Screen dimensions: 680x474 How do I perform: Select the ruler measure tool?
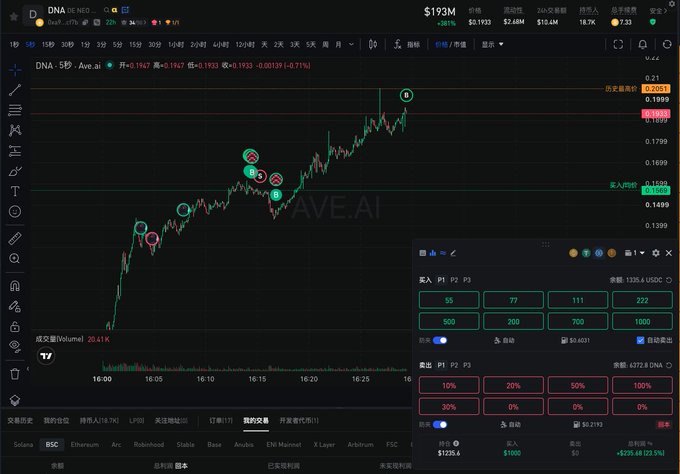click(15, 238)
